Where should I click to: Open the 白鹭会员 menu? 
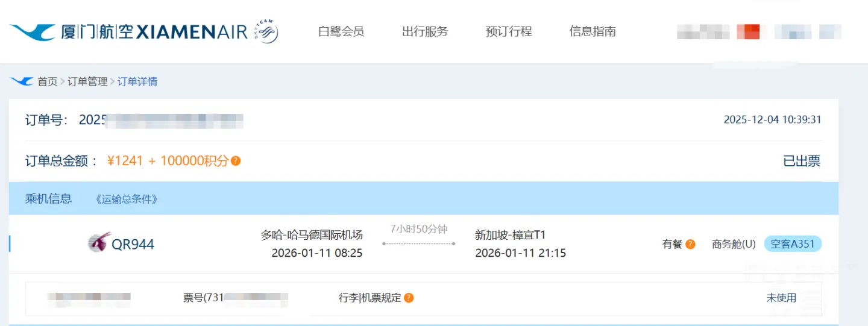pos(341,31)
